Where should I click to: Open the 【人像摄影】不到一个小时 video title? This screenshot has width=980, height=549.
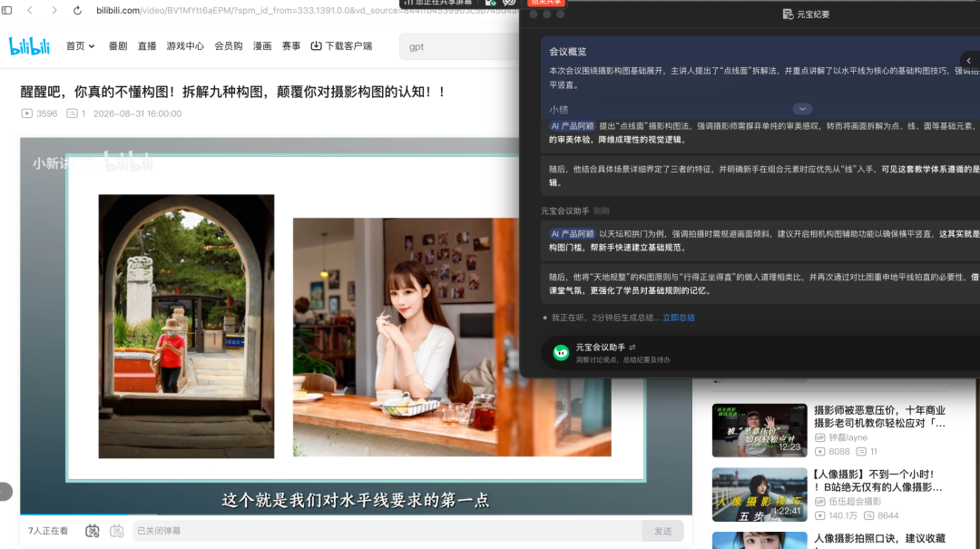pos(877,480)
